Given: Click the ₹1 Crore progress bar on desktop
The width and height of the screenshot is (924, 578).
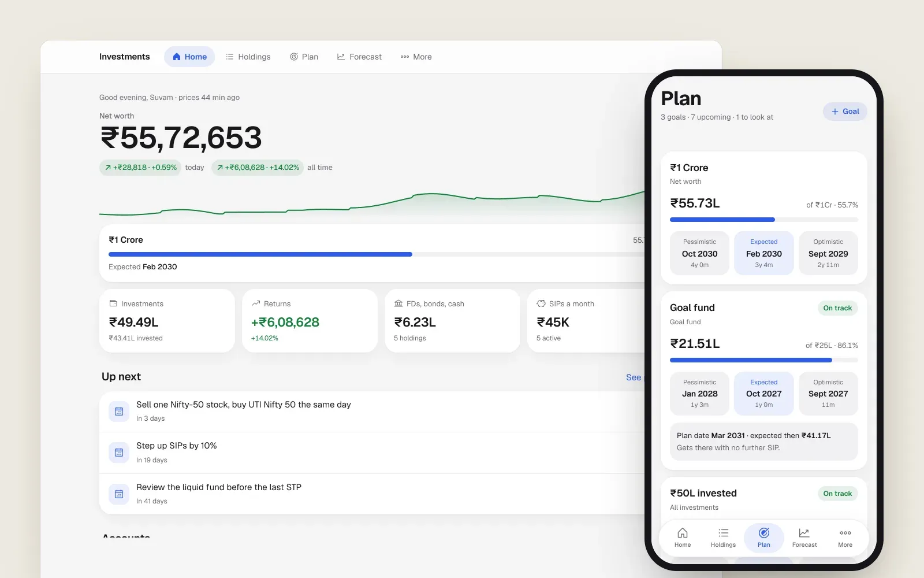Looking at the screenshot, I should tap(377, 254).
